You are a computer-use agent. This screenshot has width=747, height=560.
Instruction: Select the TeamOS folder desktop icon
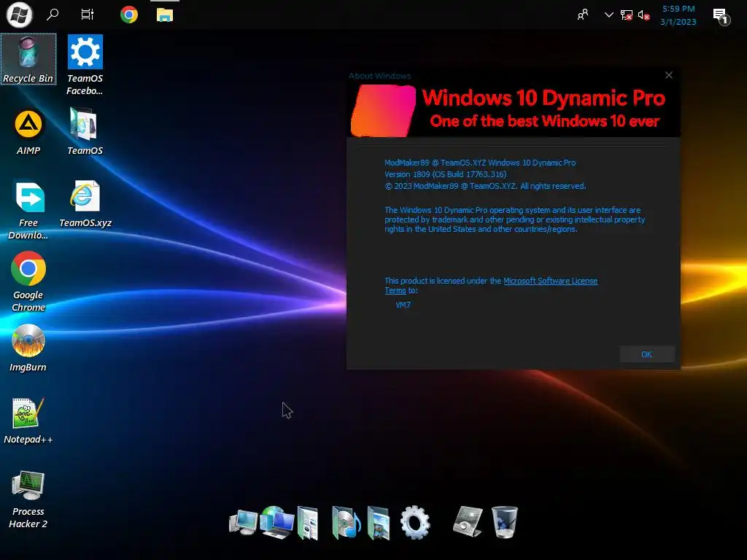point(85,131)
